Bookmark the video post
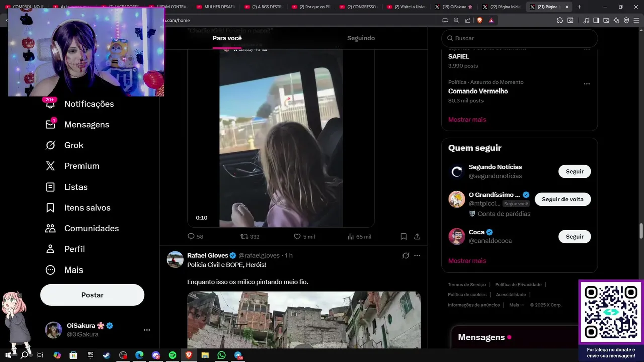 [x=404, y=236]
